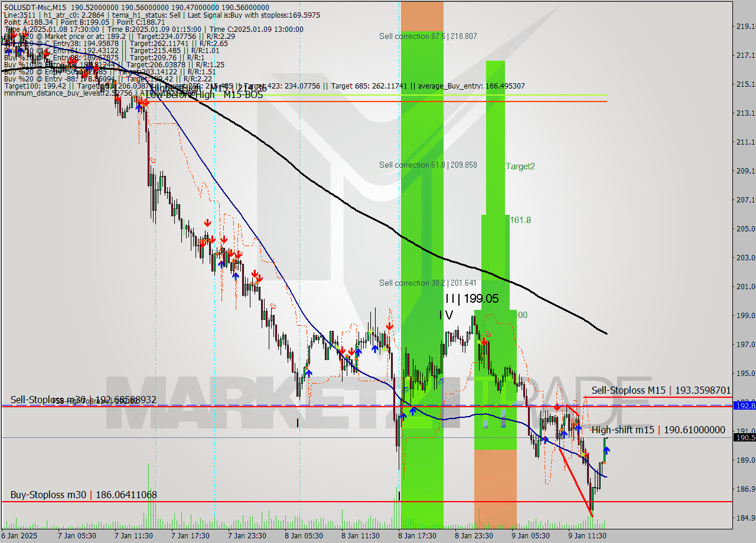This screenshot has height=543, width=756.
Task: Click the Buy-Stoploss m30 186.06411068 label
Action: click(x=84, y=495)
